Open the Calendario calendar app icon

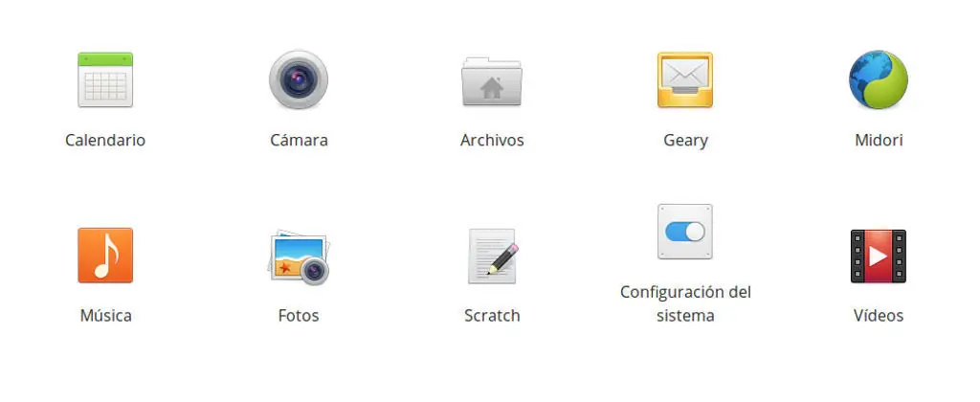[x=105, y=79]
